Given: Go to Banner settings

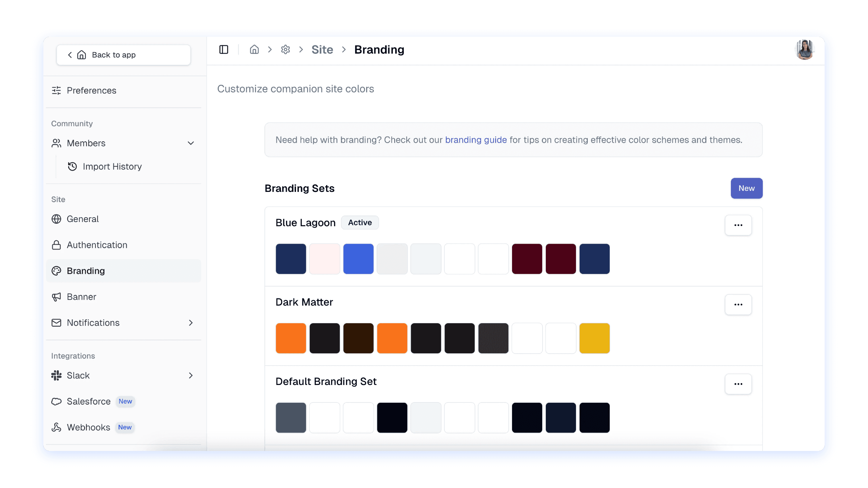Looking at the screenshot, I should (x=81, y=297).
